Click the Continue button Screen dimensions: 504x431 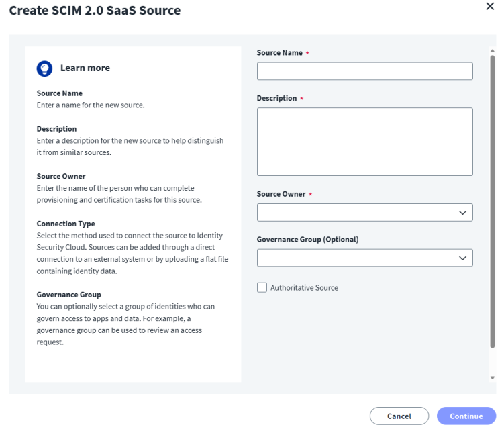466,416
